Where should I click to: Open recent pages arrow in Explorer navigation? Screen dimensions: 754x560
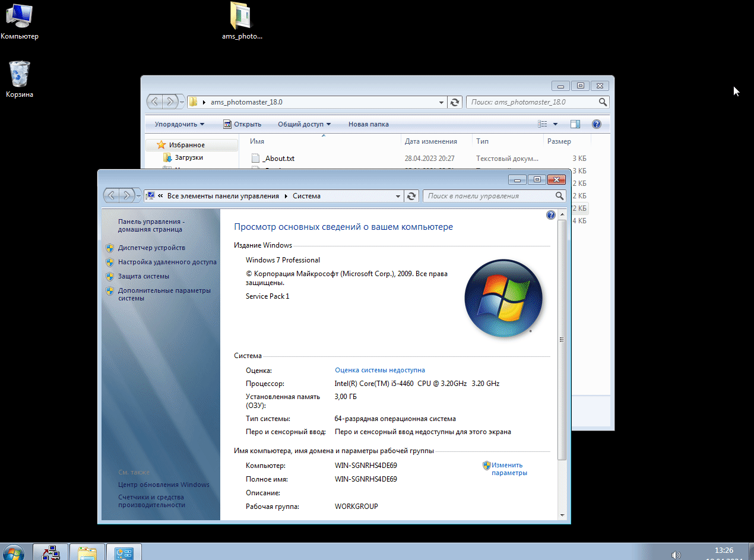pos(182,102)
